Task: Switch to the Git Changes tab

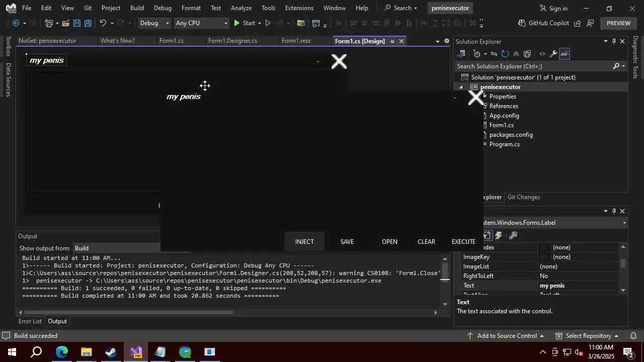Action: [524, 197]
